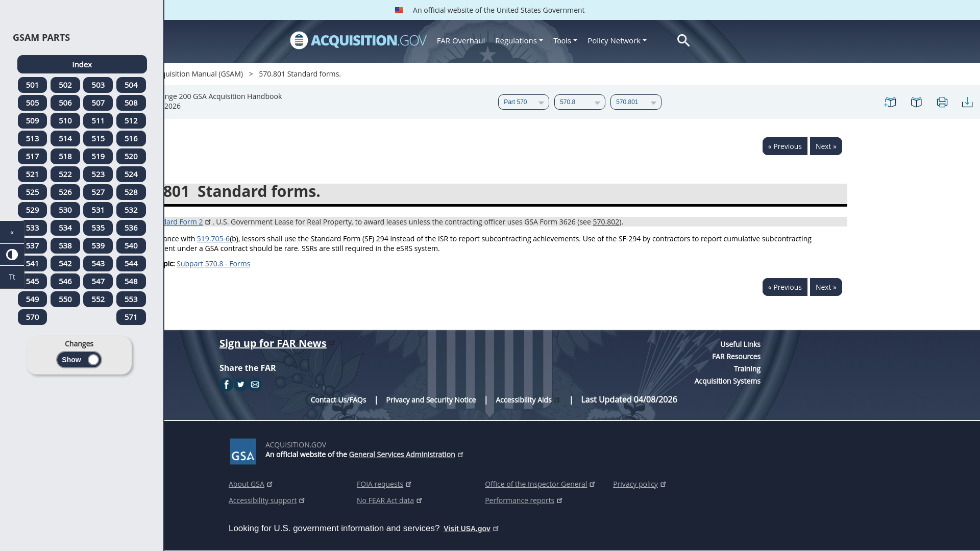The height and width of the screenshot is (551, 980).
Task: Click the GSAM Parts Index button
Action: [82, 64]
